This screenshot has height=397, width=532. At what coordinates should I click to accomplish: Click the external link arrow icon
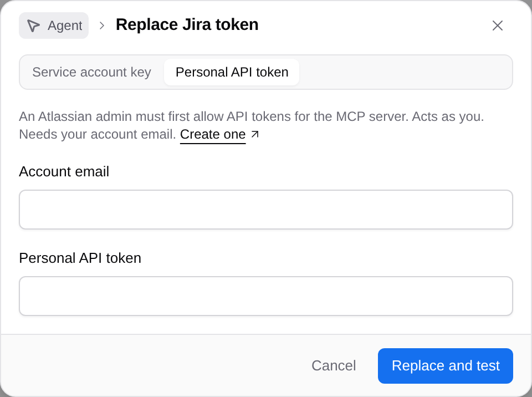click(x=255, y=135)
